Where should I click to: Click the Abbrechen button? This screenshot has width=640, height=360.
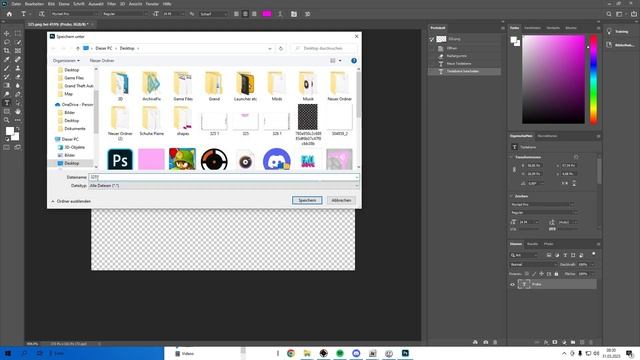tap(341, 200)
